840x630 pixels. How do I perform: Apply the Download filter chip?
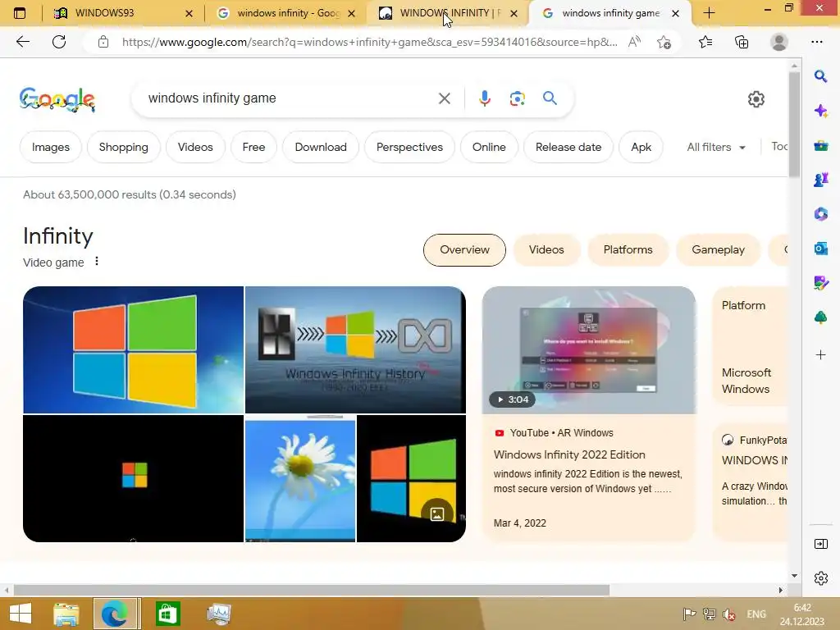tap(321, 147)
